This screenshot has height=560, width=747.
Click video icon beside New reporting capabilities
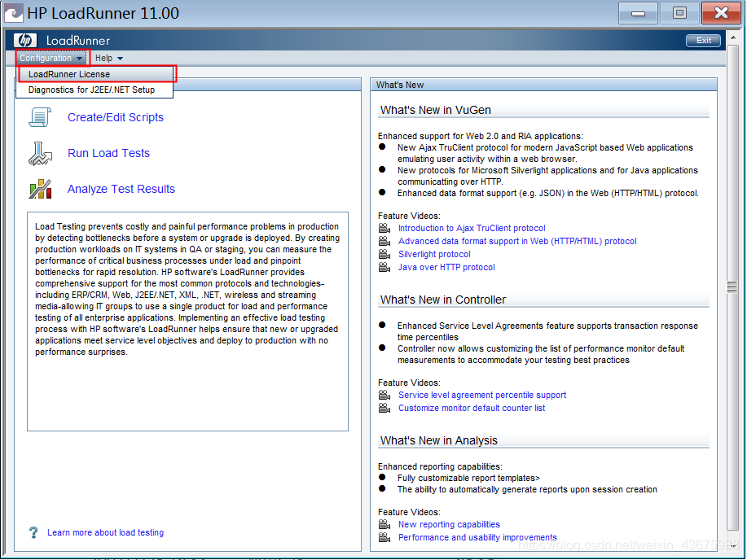pyautogui.click(x=384, y=524)
